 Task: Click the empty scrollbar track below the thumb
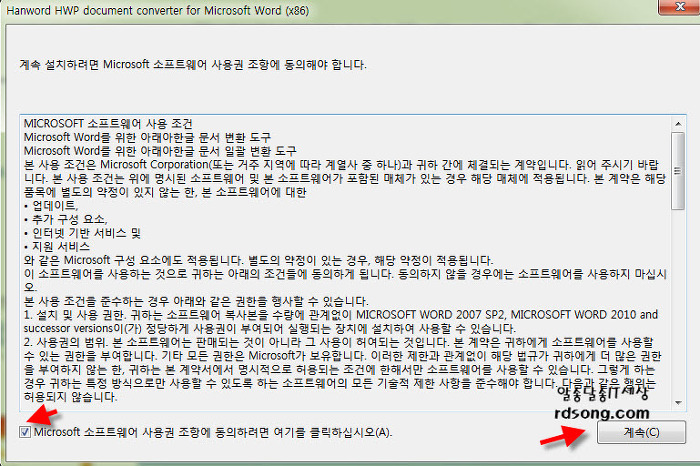(x=678, y=304)
